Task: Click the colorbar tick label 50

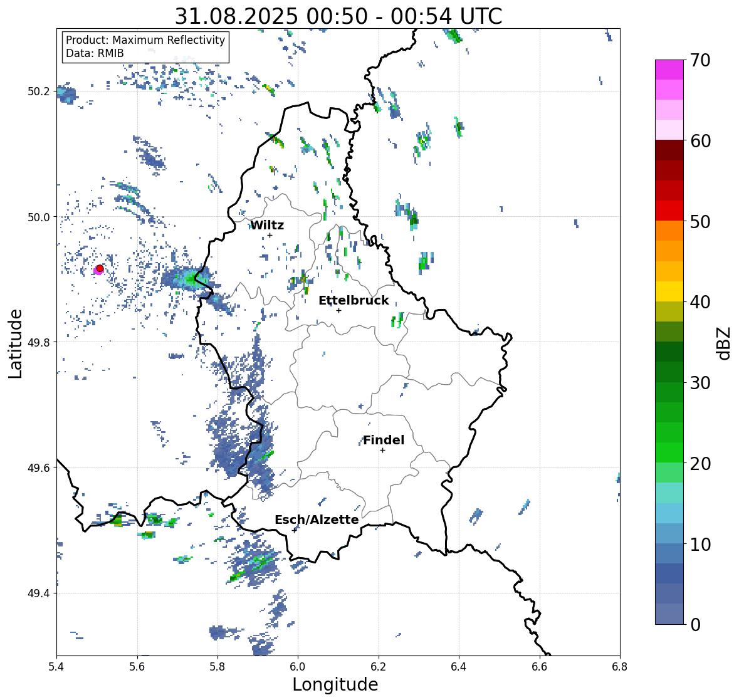Action: [x=700, y=221]
